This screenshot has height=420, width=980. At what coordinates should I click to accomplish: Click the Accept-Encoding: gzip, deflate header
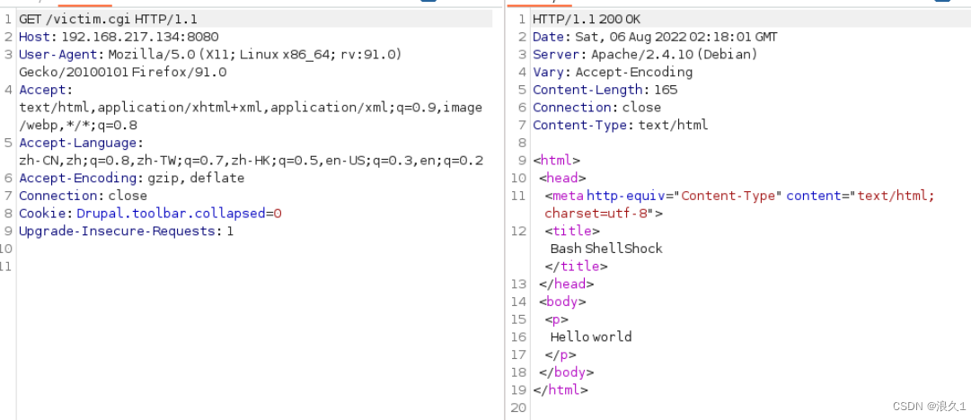point(131,178)
